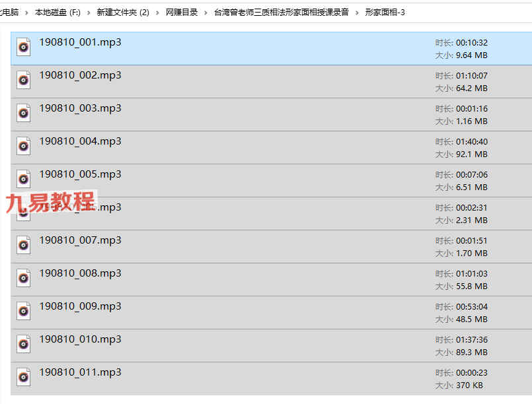532x404 pixels.
Task: Click 形家面相-3 breadcrumb segment
Action: click(x=385, y=13)
